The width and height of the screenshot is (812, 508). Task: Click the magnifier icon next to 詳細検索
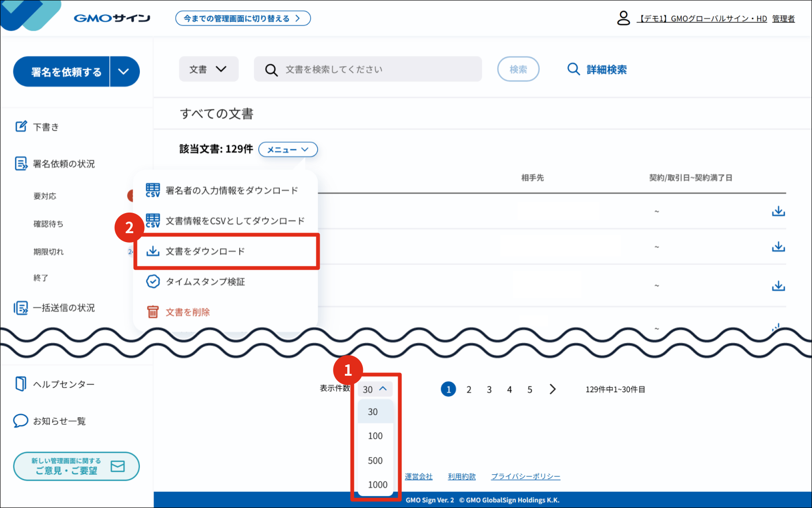pyautogui.click(x=574, y=69)
